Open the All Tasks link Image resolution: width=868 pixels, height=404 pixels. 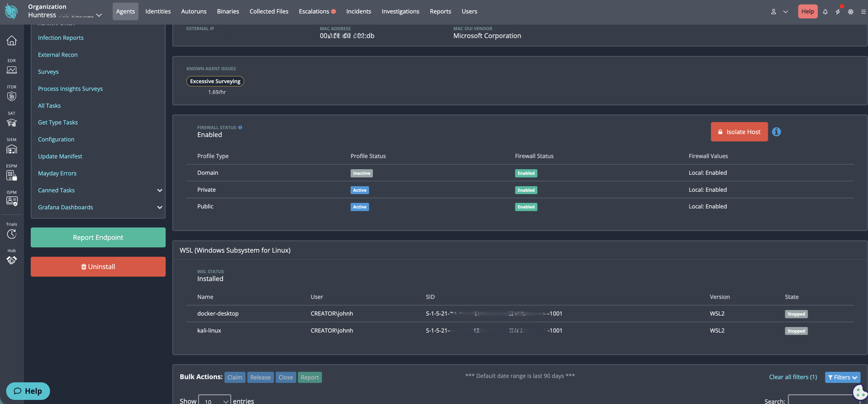point(49,105)
